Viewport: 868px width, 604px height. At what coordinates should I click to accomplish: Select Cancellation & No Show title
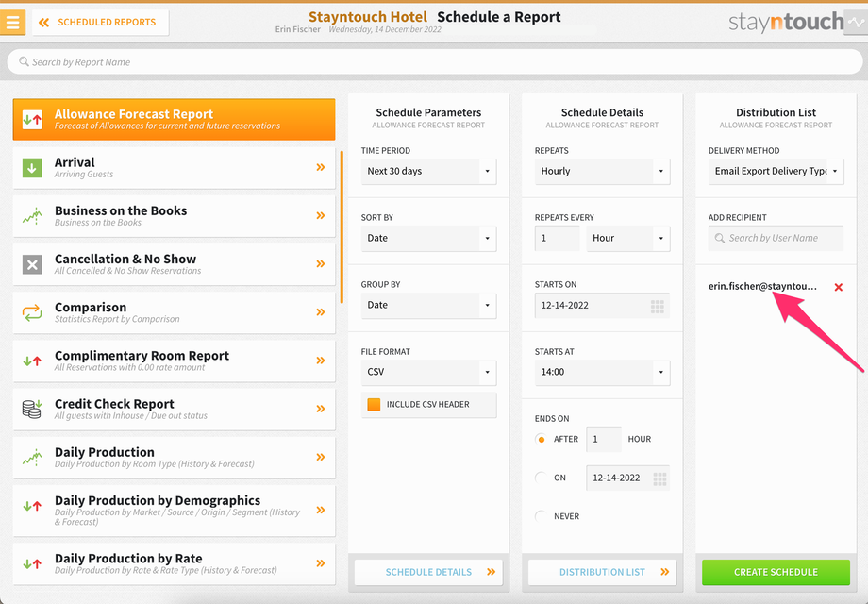point(125,260)
